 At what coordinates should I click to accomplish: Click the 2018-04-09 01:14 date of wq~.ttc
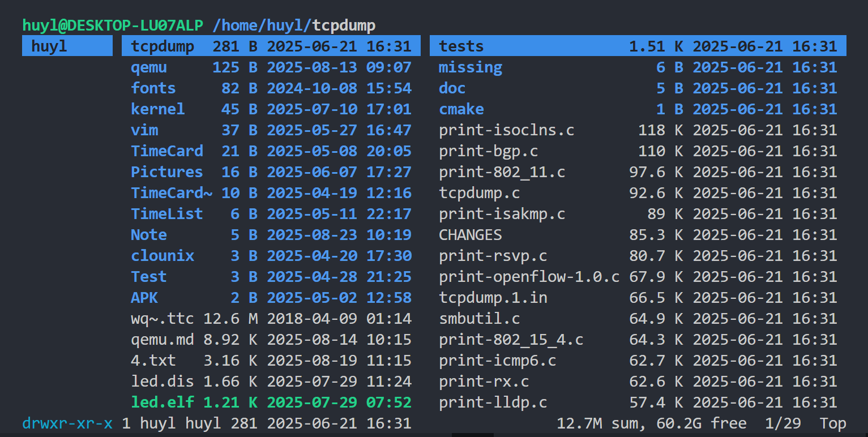coord(339,319)
